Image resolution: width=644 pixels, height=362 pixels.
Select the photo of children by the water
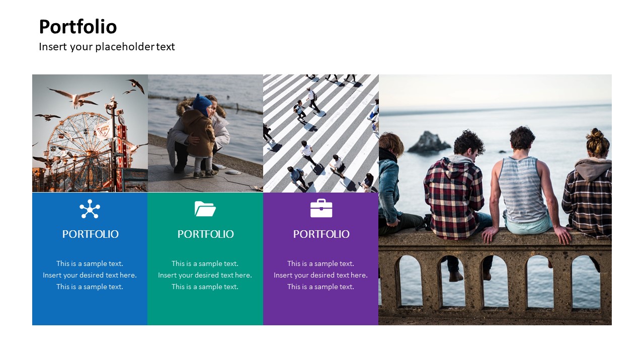point(205,133)
